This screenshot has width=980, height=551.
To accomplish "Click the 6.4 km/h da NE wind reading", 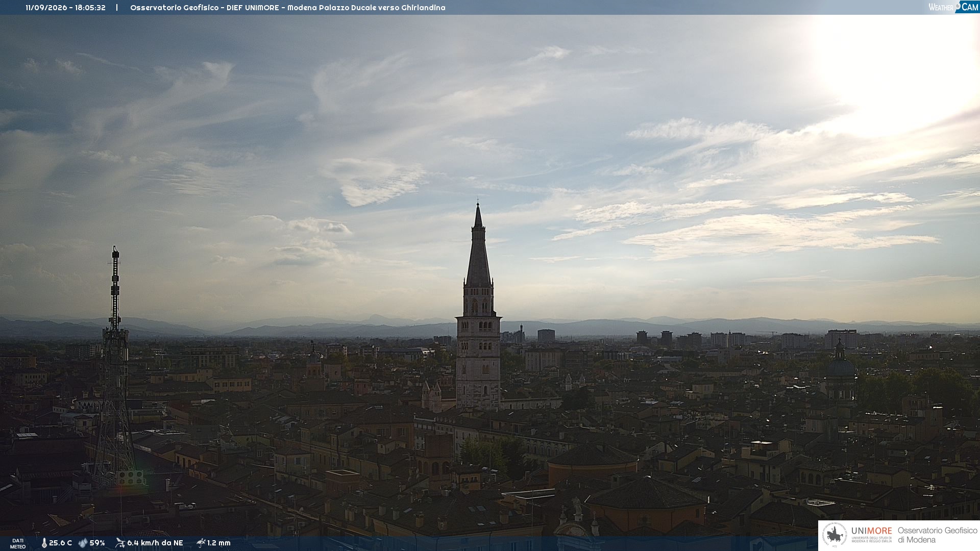I will 155,543.
